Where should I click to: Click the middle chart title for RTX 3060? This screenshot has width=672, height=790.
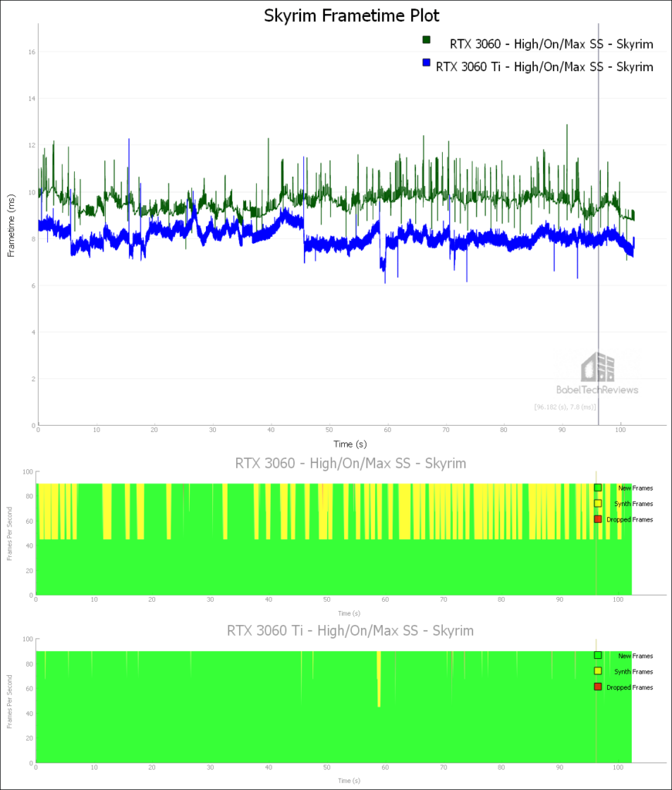tap(350, 463)
